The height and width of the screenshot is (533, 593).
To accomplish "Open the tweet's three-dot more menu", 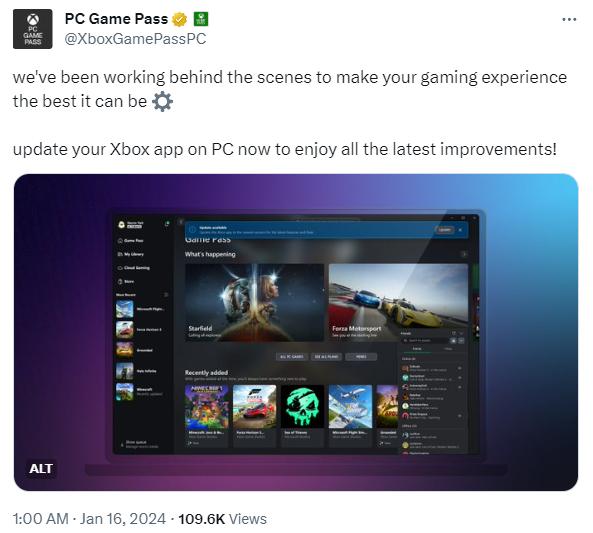I will tap(569, 19).
